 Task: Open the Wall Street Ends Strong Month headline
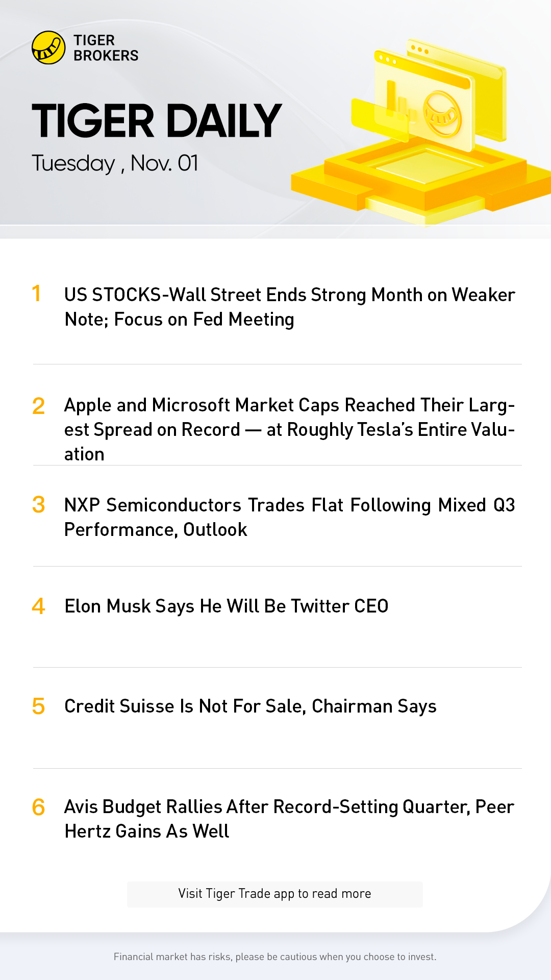coord(289,307)
